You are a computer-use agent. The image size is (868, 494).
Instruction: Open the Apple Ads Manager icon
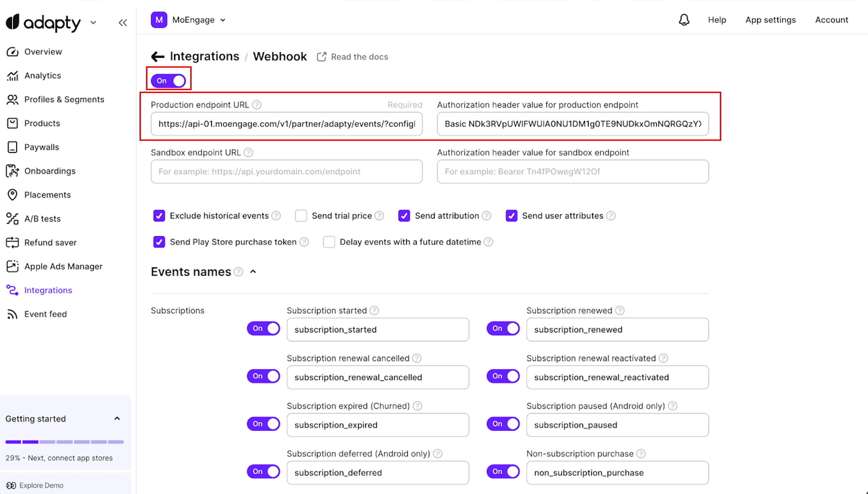pos(12,266)
